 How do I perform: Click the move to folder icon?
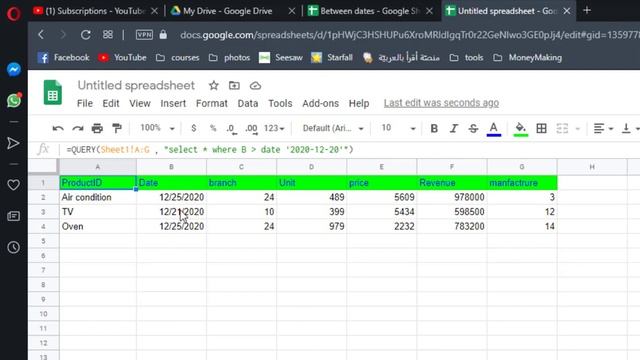[234, 86]
